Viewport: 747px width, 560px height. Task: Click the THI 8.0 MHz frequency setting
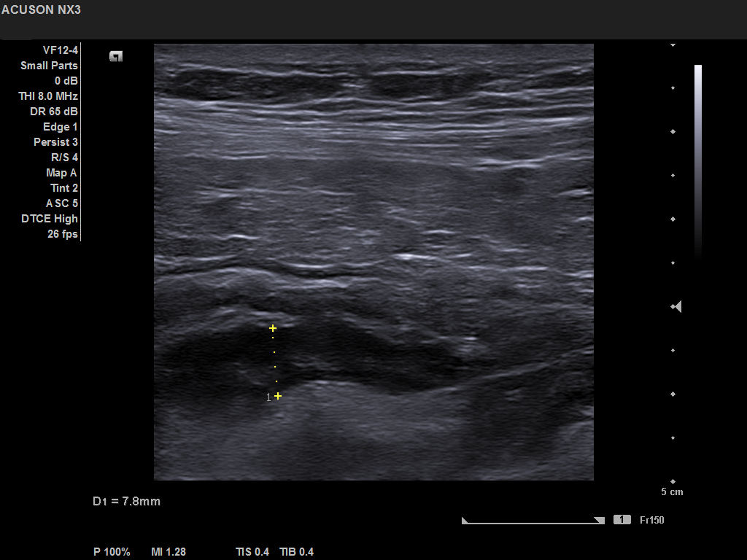tap(48, 96)
